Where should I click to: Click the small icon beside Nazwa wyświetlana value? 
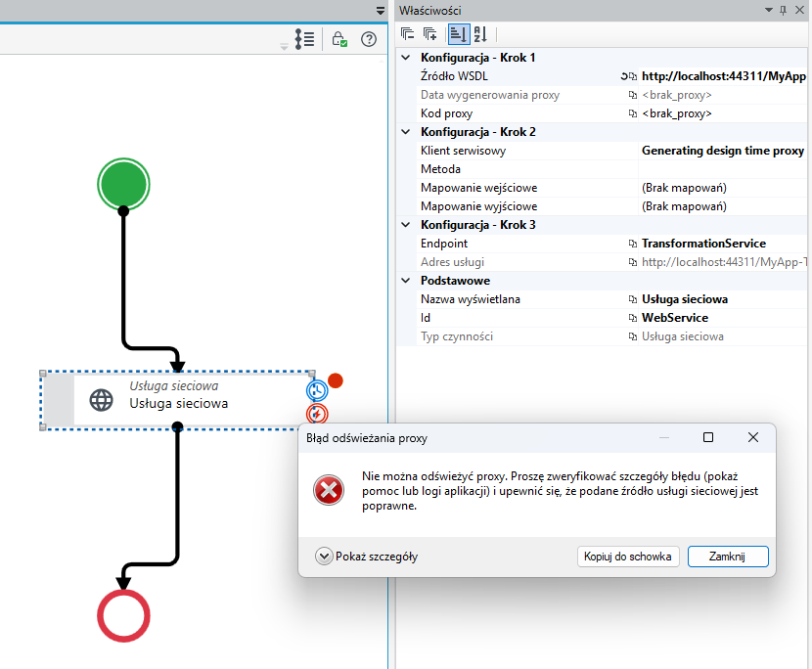pyautogui.click(x=632, y=299)
